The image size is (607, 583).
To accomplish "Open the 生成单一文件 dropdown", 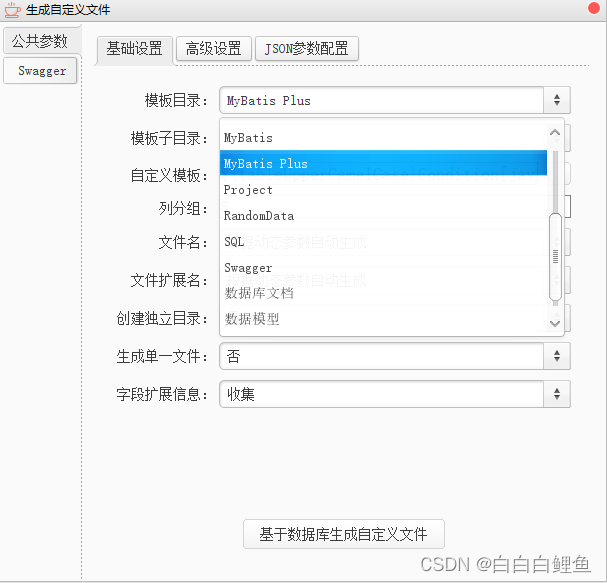I will coord(395,356).
